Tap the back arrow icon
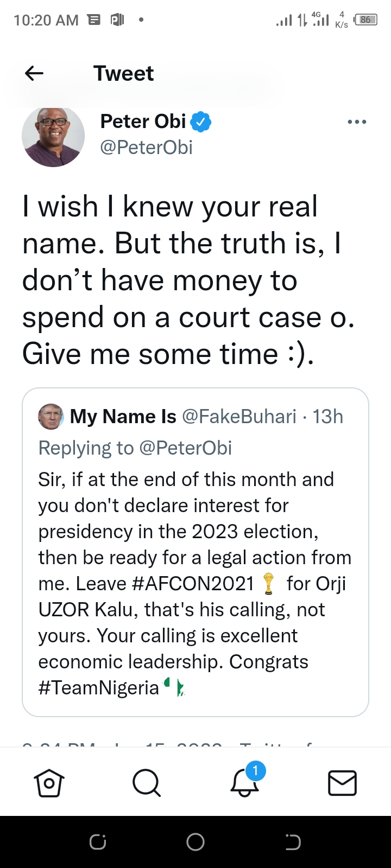 [x=34, y=73]
